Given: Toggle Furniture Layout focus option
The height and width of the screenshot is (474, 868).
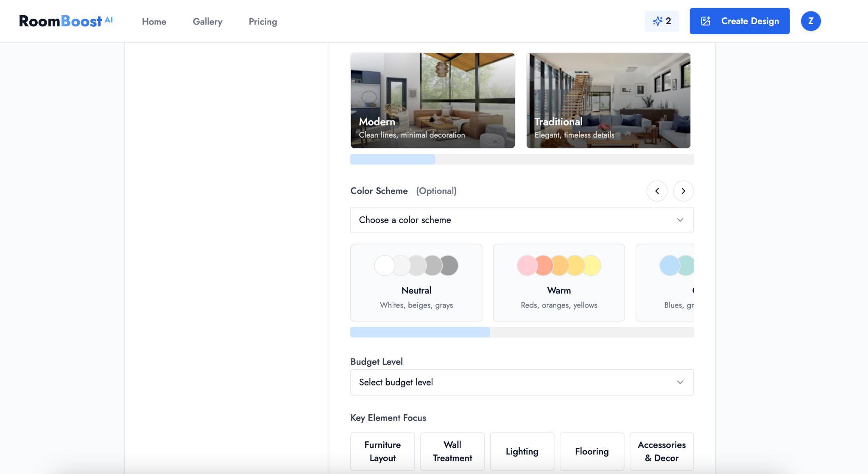Looking at the screenshot, I should pyautogui.click(x=382, y=451).
